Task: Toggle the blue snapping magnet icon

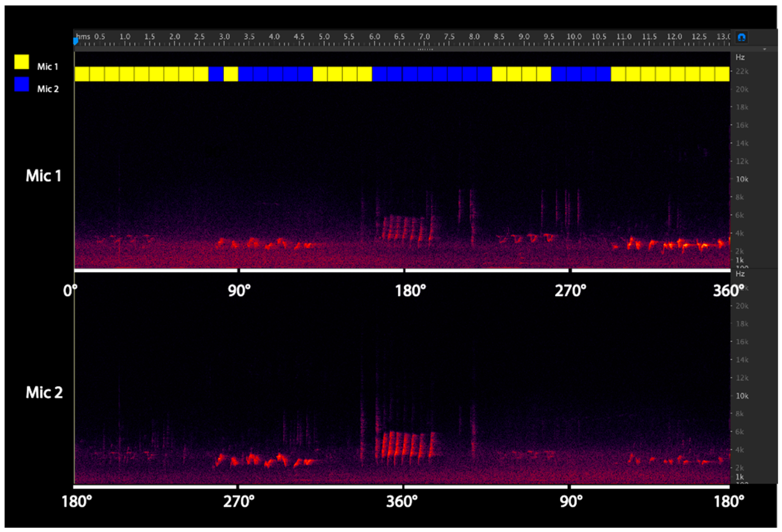Action: (x=741, y=37)
